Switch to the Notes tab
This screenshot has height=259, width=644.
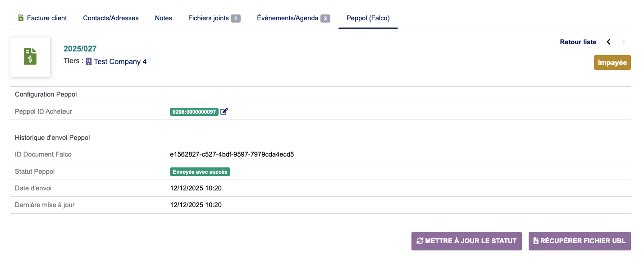[164, 18]
